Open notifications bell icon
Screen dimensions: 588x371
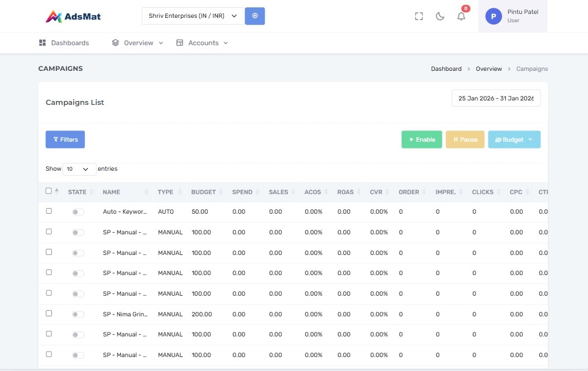pyautogui.click(x=461, y=17)
